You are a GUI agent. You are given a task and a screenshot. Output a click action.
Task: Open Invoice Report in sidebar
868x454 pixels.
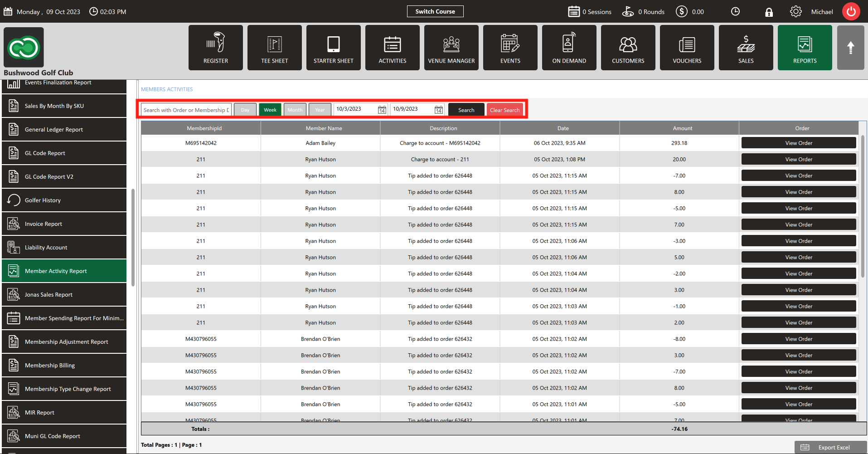(x=64, y=224)
